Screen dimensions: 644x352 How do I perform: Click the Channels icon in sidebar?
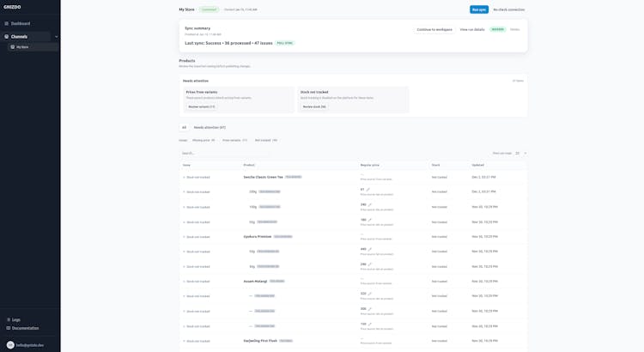click(7, 37)
